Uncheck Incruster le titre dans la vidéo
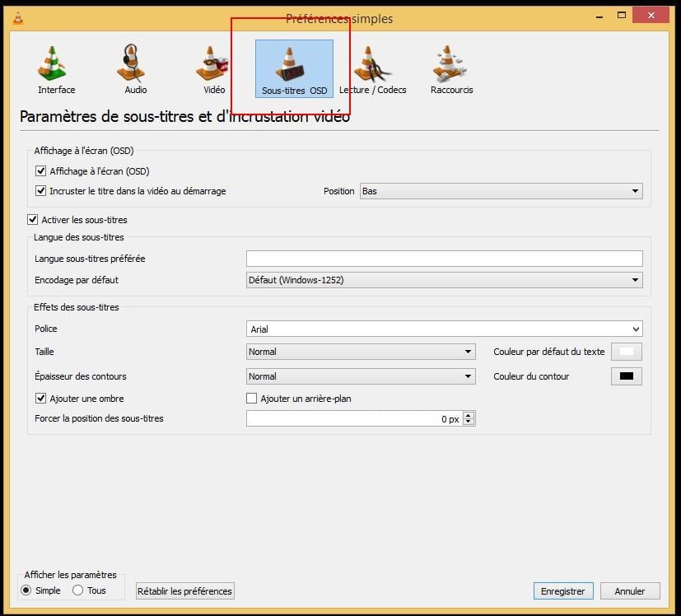The height and width of the screenshot is (616, 681). click(40, 191)
